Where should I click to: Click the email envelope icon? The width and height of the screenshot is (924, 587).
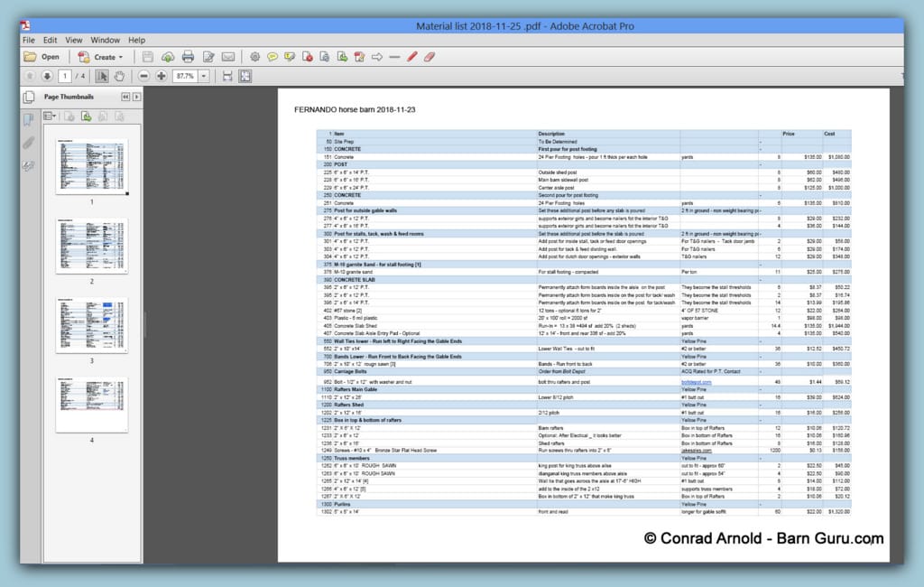[x=228, y=57]
